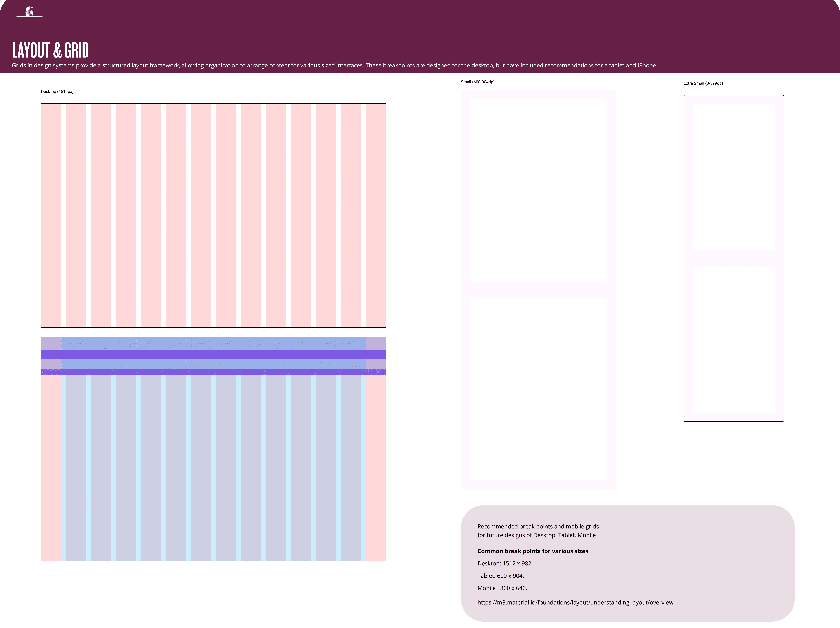This screenshot has width=840, height=628.
Task: Click the grids description sentence in the header
Action: tap(335, 65)
